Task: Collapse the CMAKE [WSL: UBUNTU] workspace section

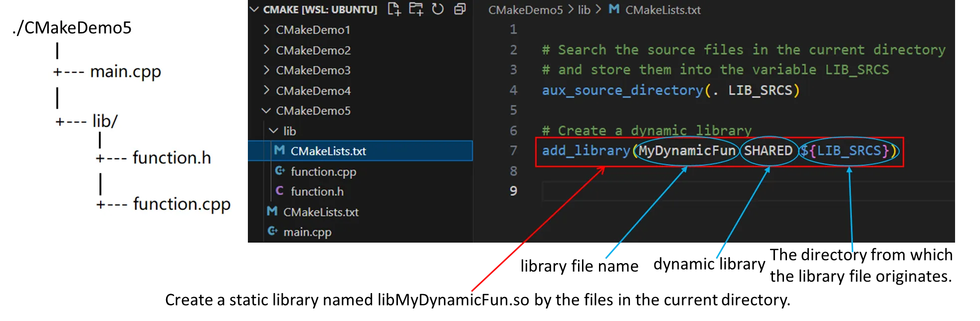Action: point(254,9)
